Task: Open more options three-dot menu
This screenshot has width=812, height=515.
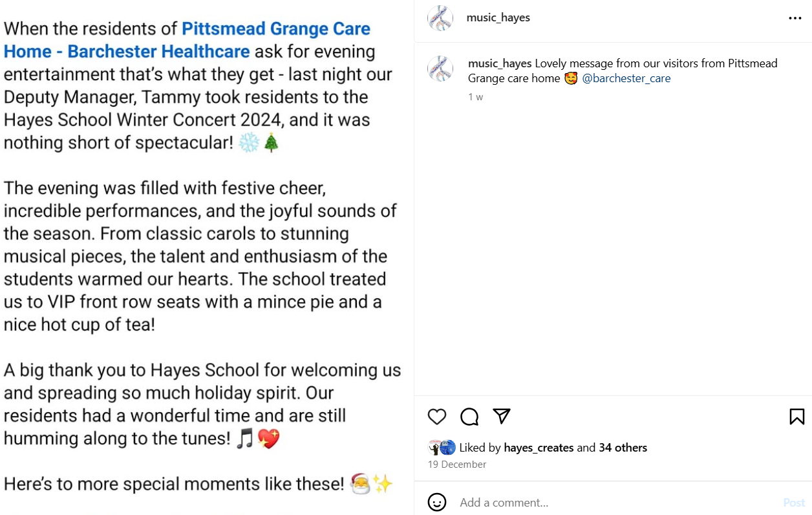Action: 795,18
